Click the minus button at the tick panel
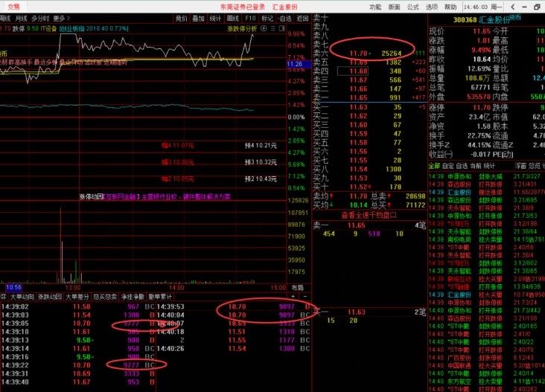This screenshot has width=545, height=392. click(305, 297)
